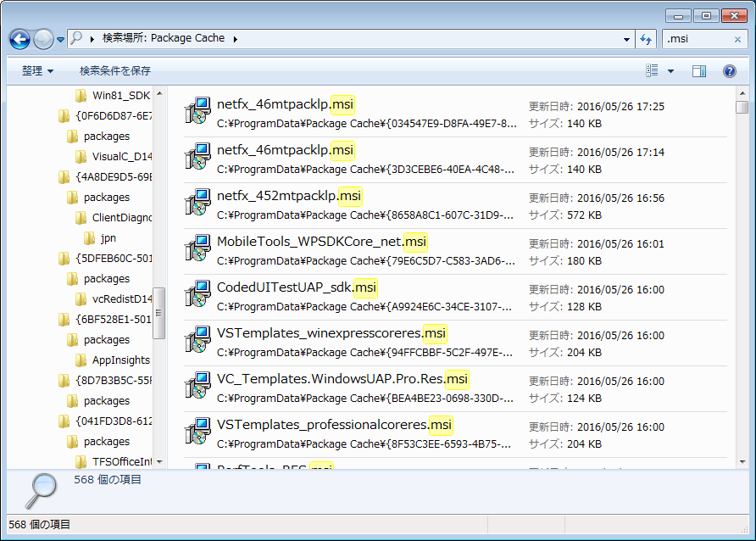
Task: Select the {6BF528E1-501 folder
Action: [105, 319]
